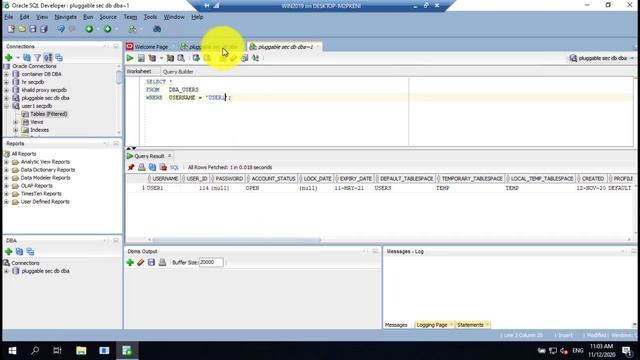Select Tables (Filtered) tree node
640x360 pixels.
(x=49, y=114)
